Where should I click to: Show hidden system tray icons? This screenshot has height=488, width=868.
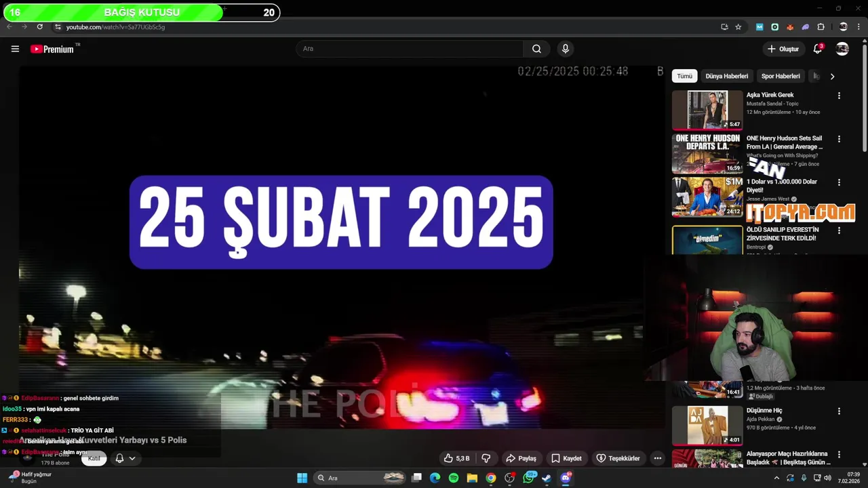click(x=776, y=478)
